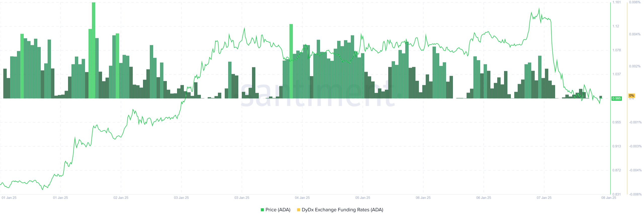Toggle the DyDx Exchange Funding Rates (ADA) label
Viewport: 644px width, 218px height.
[x=342, y=210]
